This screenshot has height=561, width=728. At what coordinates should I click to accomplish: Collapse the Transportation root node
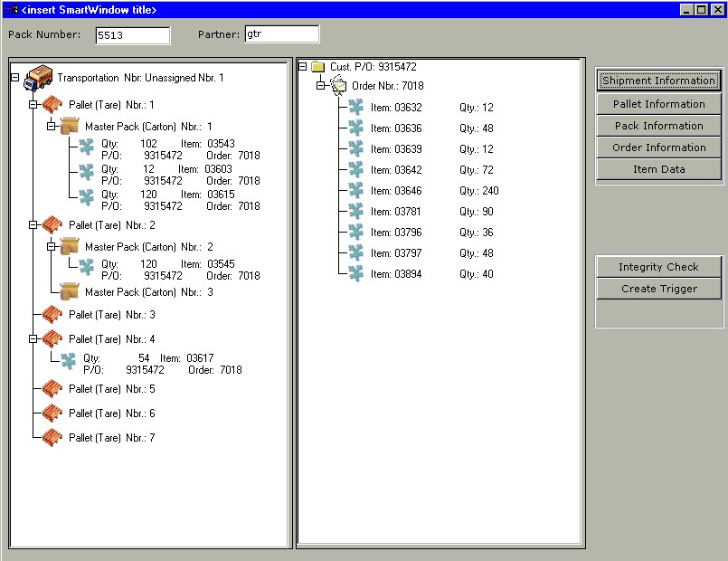click(x=14, y=79)
